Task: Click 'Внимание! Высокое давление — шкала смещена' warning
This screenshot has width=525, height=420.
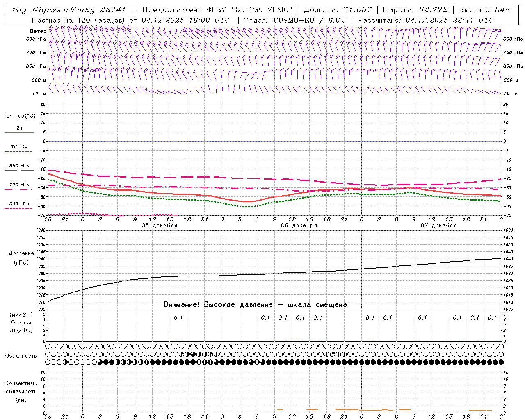Action: (256, 304)
